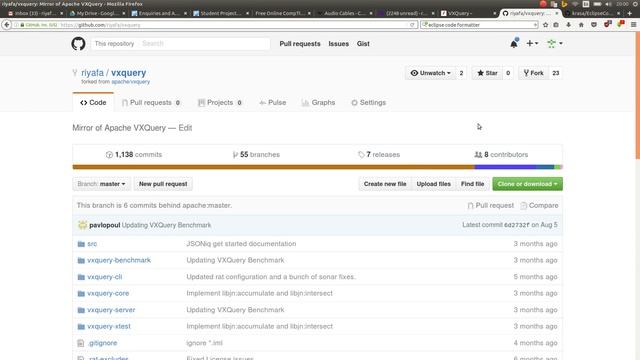Open the .gitignore file
The height and width of the screenshot is (360, 640).
102,343
